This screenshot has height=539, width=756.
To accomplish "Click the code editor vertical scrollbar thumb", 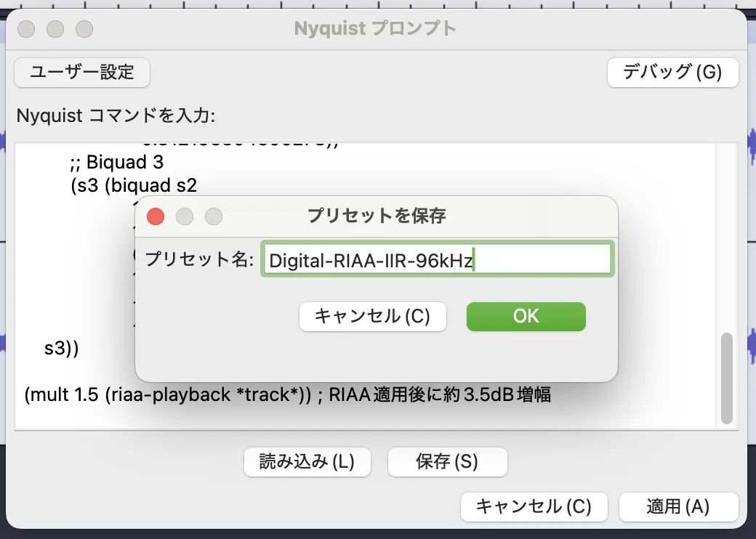I will [726, 378].
